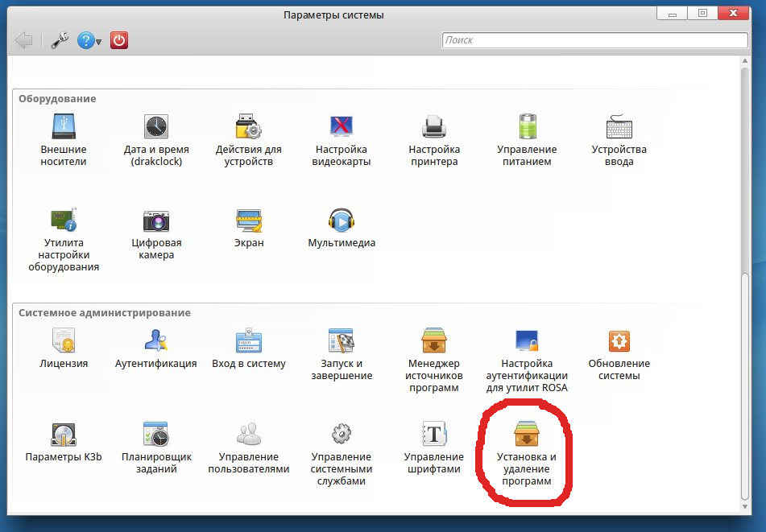This screenshot has width=766, height=532.
Task: Open the External media (Внешние носители) settings
Action: (64, 141)
